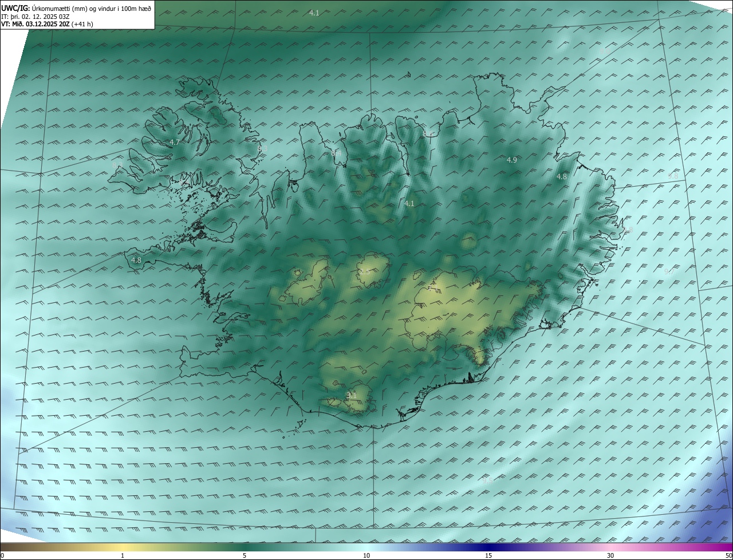Click the 4.1 value in north-central Iceland
733x560 pixels.
pos(409,203)
